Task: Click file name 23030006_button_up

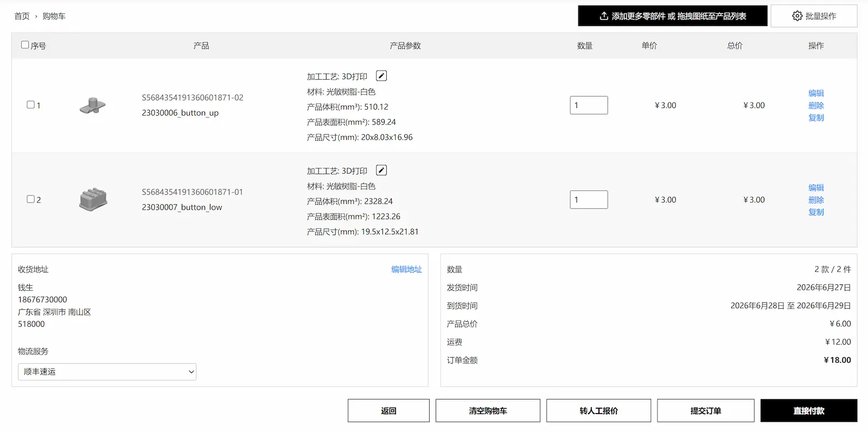Action: click(180, 113)
